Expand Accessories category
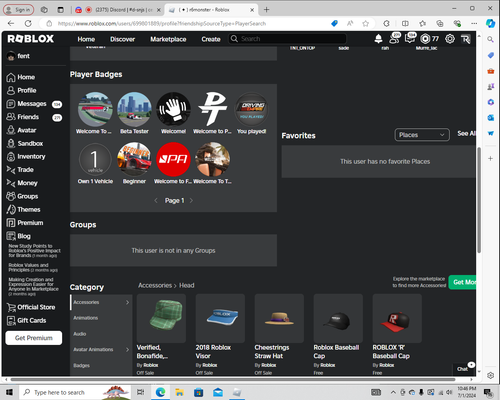Image resolution: width=500 pixels, height=400 pixels. (x=101, y=302)
